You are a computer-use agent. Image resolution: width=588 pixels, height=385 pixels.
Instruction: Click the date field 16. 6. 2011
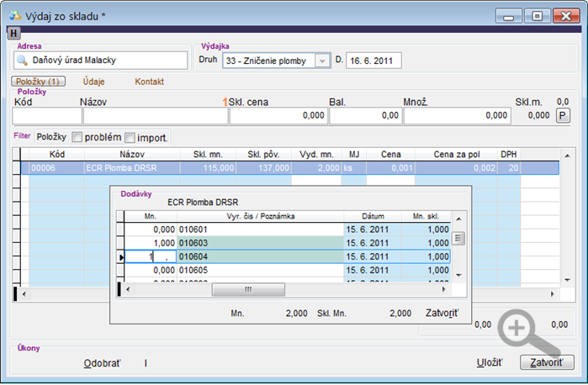[373, 61]
